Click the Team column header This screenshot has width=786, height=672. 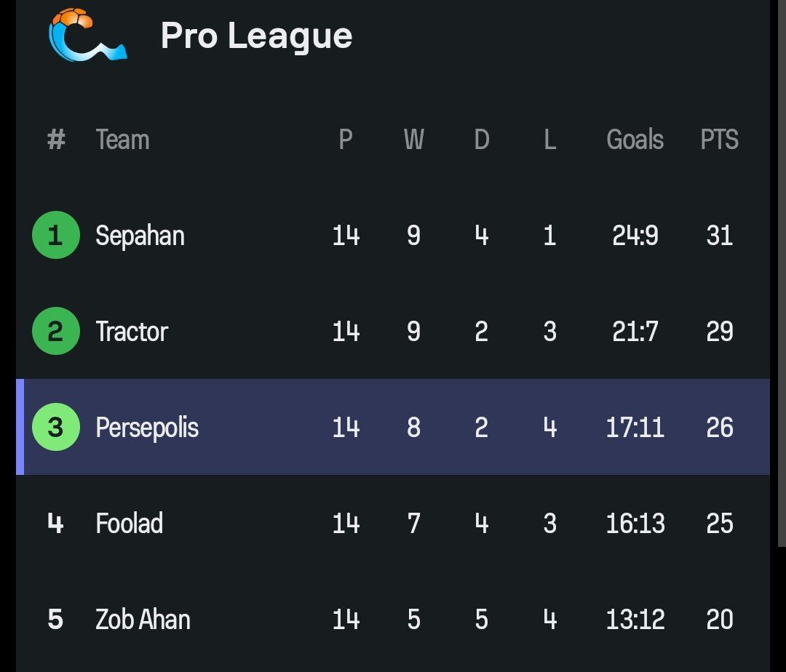click(123, 139)
